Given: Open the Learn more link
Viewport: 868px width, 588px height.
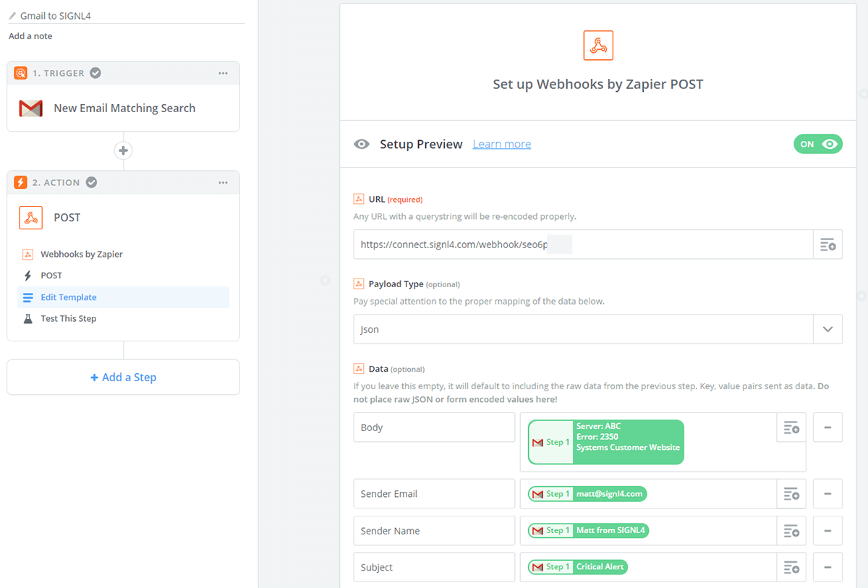Looking at the screenshot, I should tap(502, 144).
